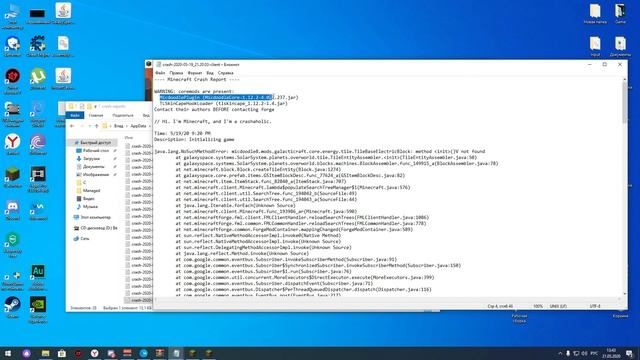Click the Влад segment in address bar

coord(118,126)
